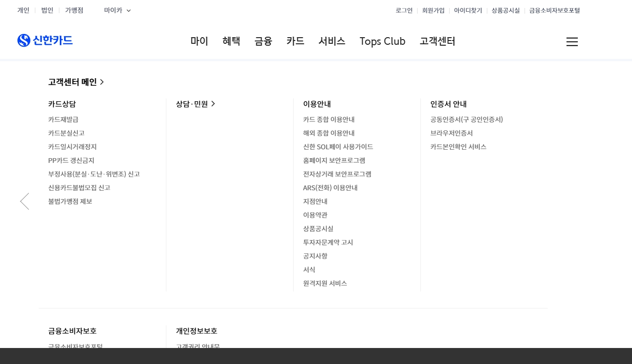632x364 pixels.
Task: Open 상담·민원 section with arrow
Action: (x=196, y=104)
